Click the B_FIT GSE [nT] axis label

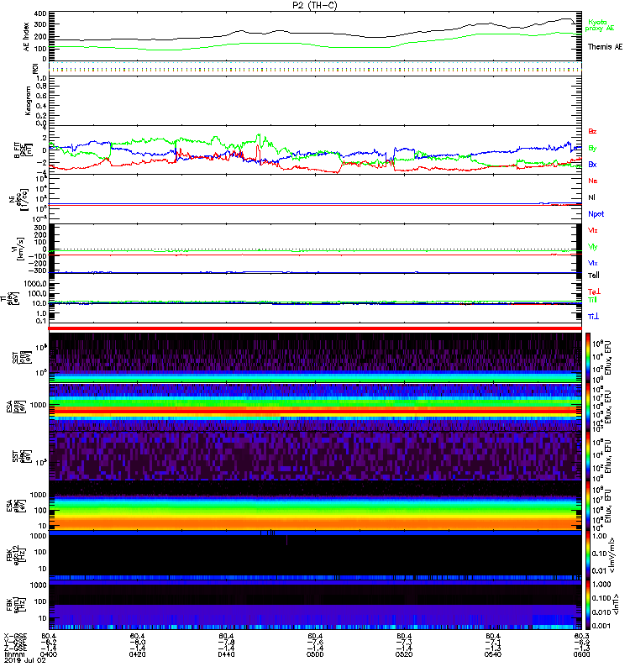click(x=24, y=150)
